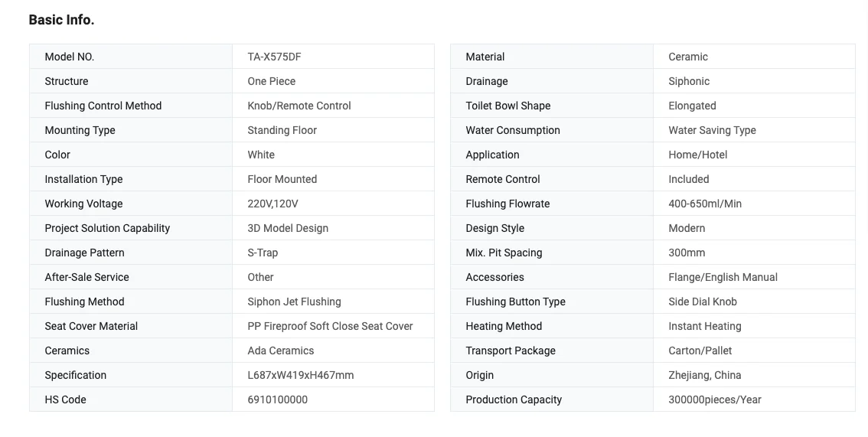This screenshot has width=868, height=437.
Task: Click the Flushing Control Method label
Action: (103, 106)
